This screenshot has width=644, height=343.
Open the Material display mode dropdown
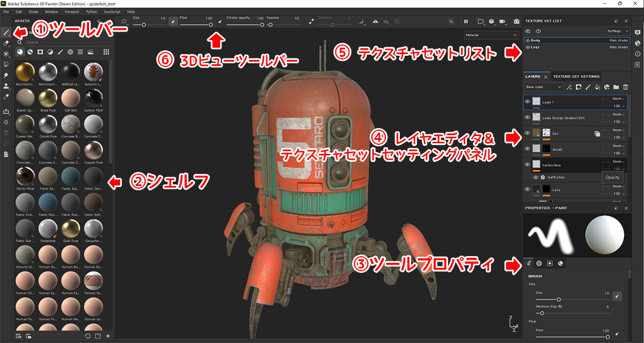click(491, 35)
